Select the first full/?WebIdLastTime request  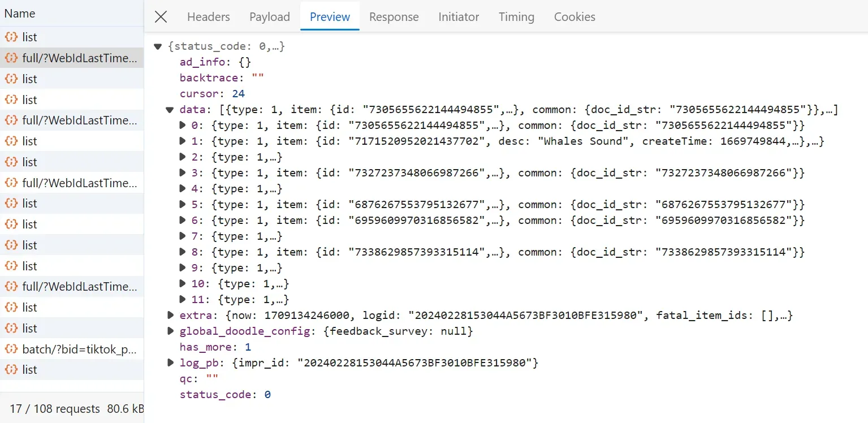72,57
